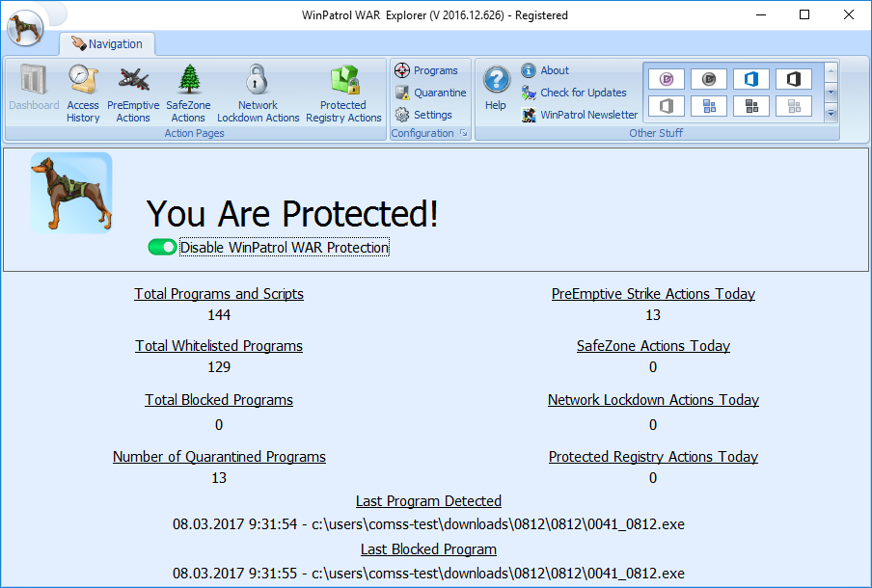Open the Configuration group dialog launcher
Viewport: 872px width, 588px height.
[x=463, y=133]
